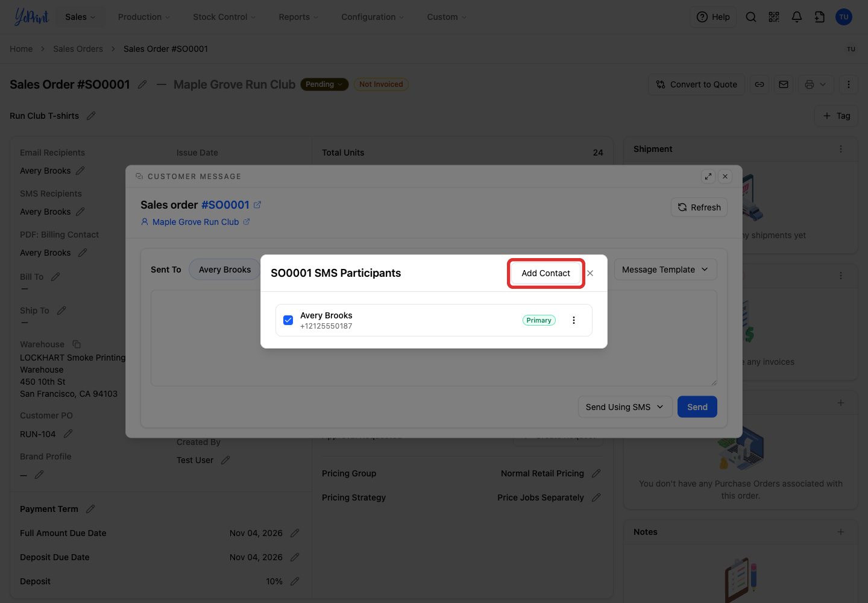Click the message text area
Image resolution: width=868 pixels, height=603 pixels.
point(434,338)
